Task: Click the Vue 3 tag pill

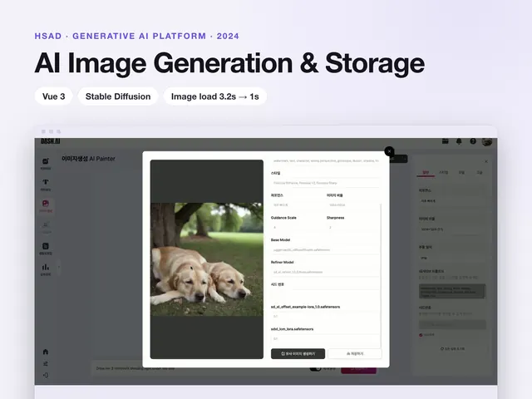Action: pyautogui.click(x=53, y=96)
